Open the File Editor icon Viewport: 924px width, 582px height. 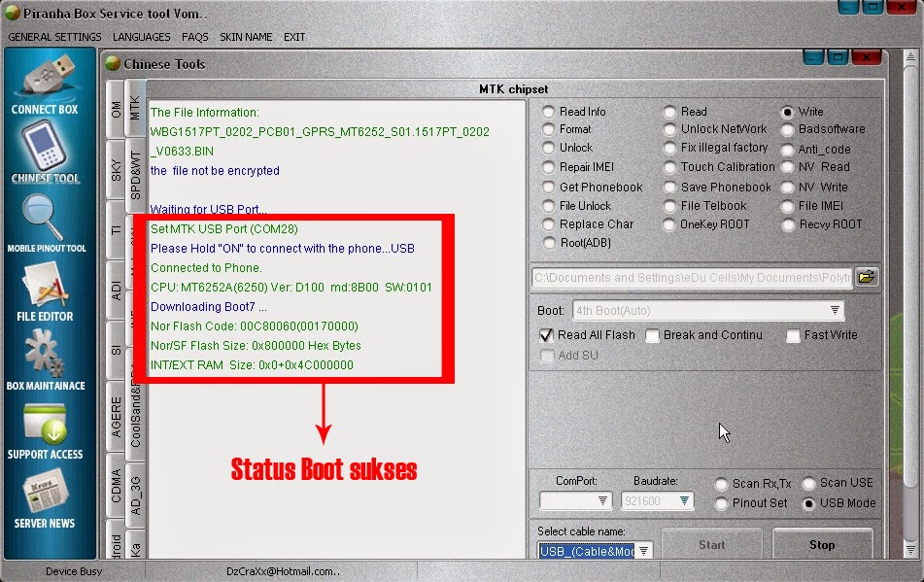point(45,292)
